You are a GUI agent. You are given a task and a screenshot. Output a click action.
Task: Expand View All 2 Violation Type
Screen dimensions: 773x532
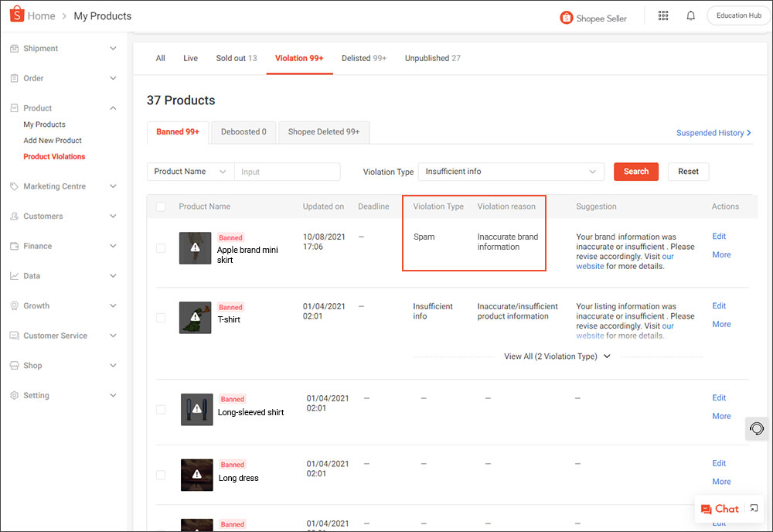[x=557, y=356]
